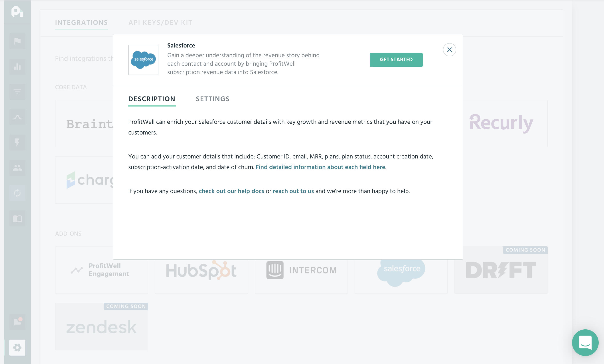Open the people (customers) icon in the sidebar
Screen dimensions: 604x364
[x=17, y=168]
